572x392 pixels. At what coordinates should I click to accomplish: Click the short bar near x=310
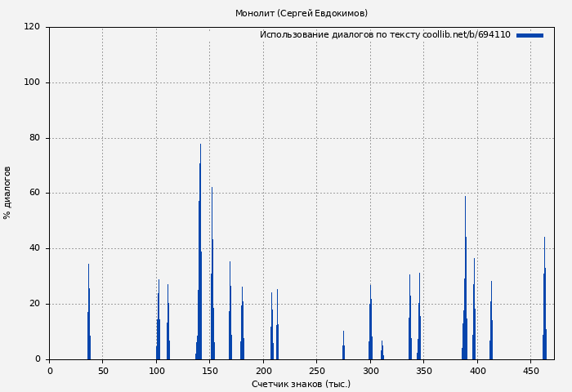[x=382, y=352]
